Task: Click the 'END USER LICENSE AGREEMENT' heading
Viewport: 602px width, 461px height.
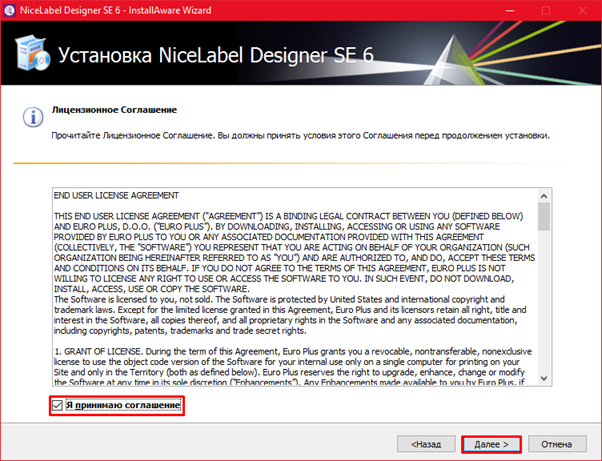Action: (x=116, y=196)
